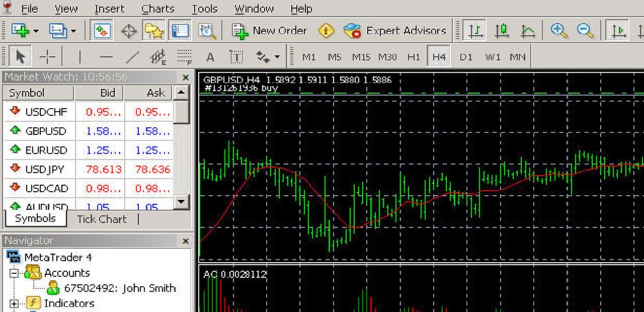Open the Charts menu
Image resolution: width=644 pixels, height=312 pixels.
[x=157, y=9]
